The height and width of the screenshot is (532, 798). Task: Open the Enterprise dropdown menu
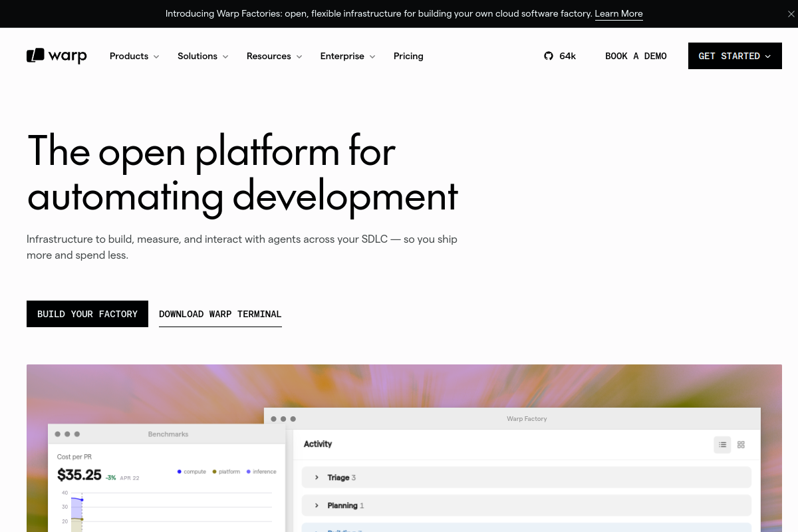348,56
